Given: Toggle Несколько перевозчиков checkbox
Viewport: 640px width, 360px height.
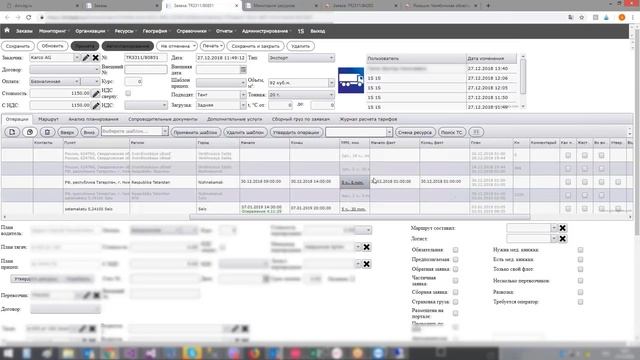Looking at the screenshot, I should click(x=580, y=281).
